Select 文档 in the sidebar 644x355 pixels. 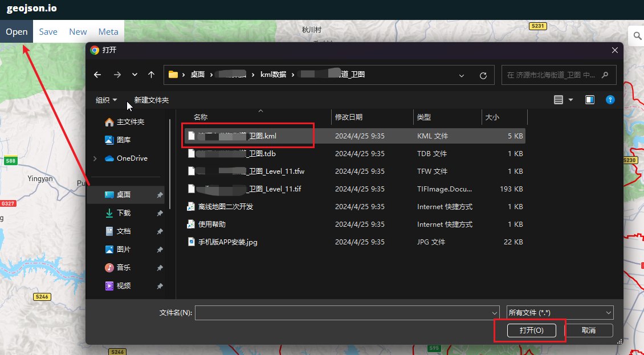point(119,231)
